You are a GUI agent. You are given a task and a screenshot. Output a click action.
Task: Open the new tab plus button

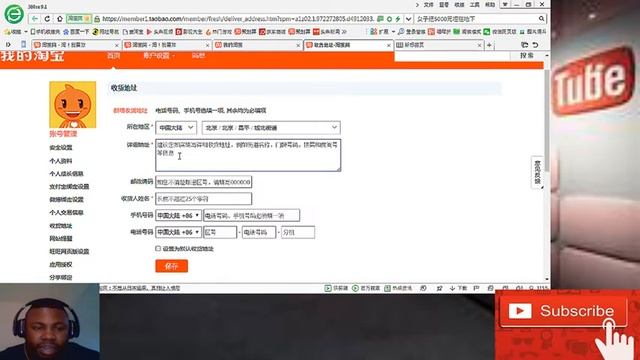(489, 45)
